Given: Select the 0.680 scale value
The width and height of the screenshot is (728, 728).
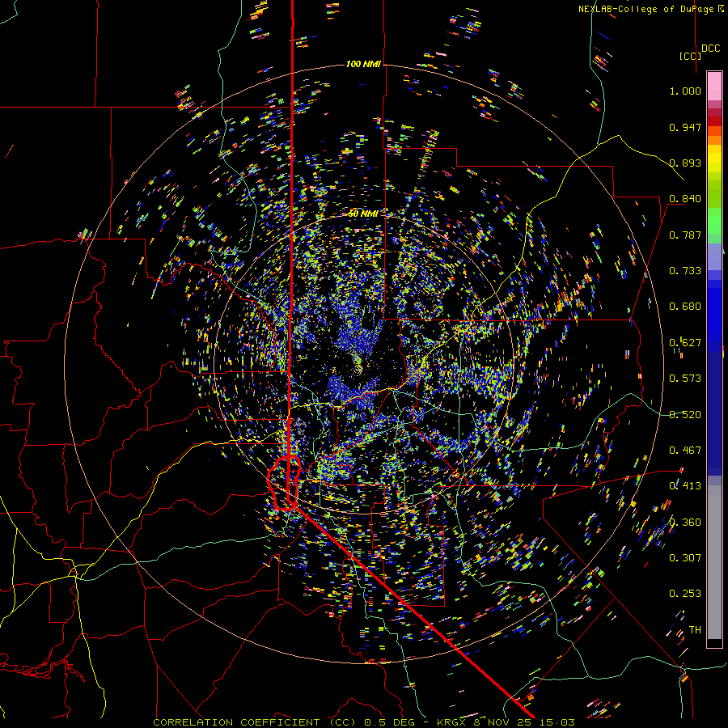Looking at the screenshot, I should (685, 307).
